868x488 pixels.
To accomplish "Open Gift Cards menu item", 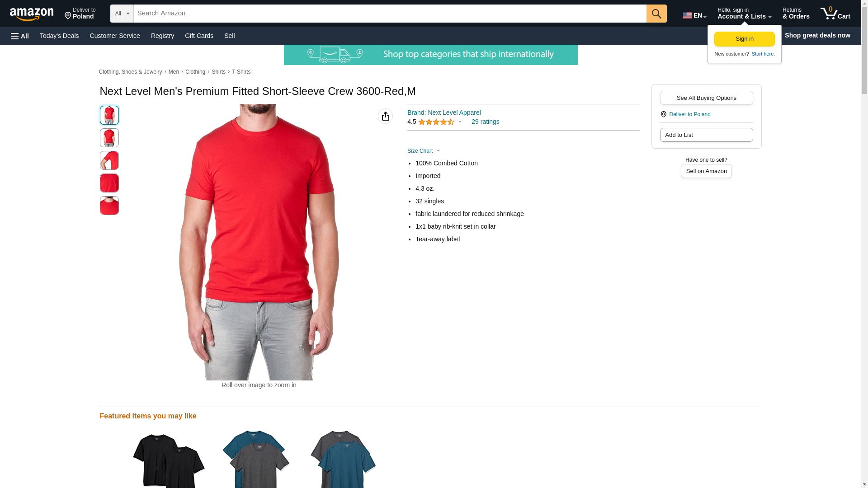I will [x=199, y=36].
